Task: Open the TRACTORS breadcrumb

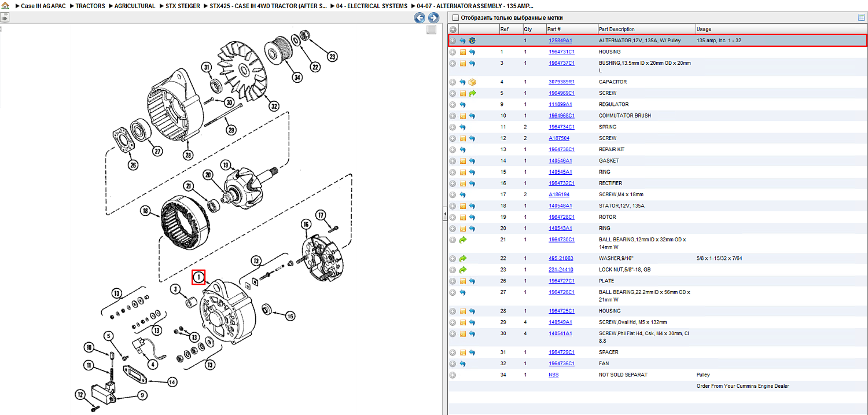Action: [x=90, y=6]
